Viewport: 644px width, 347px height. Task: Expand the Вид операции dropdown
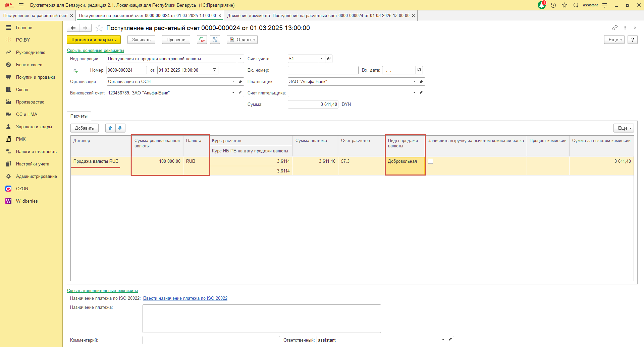pos(240,59)
